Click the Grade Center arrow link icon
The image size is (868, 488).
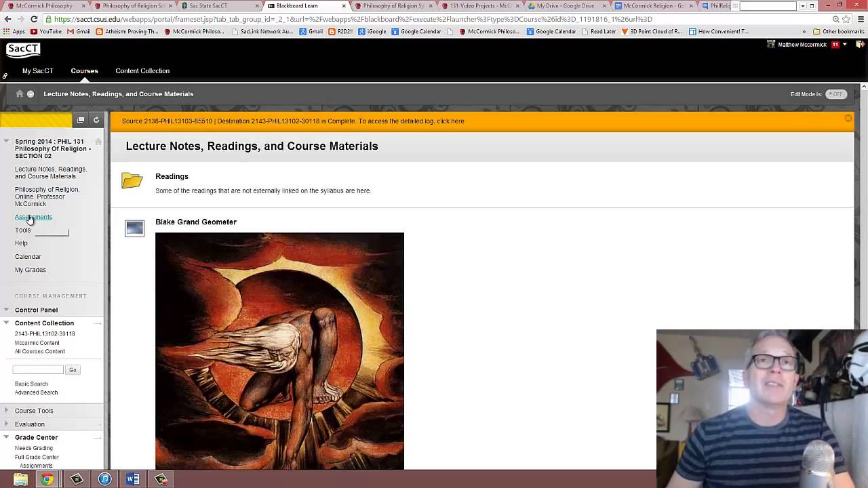(98, 438)
